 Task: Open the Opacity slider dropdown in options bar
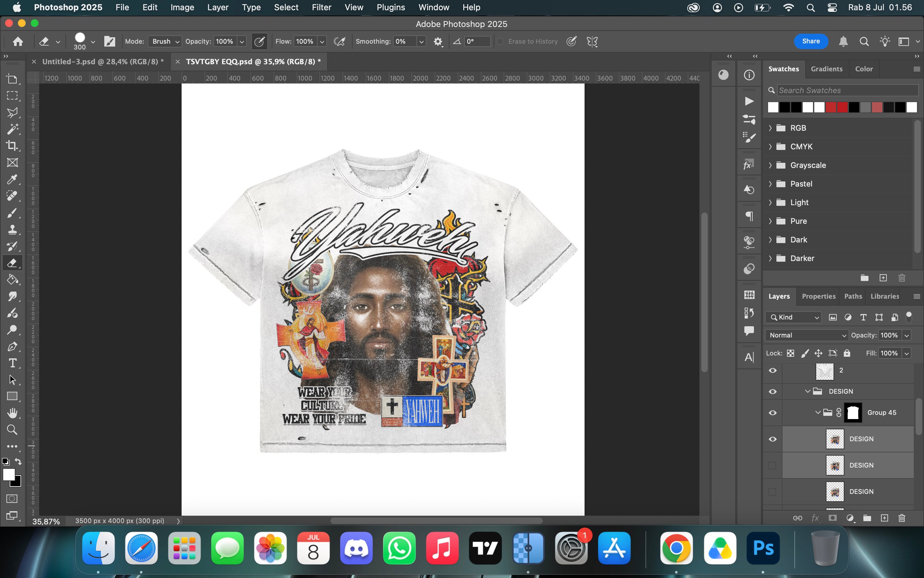point(242,41)
